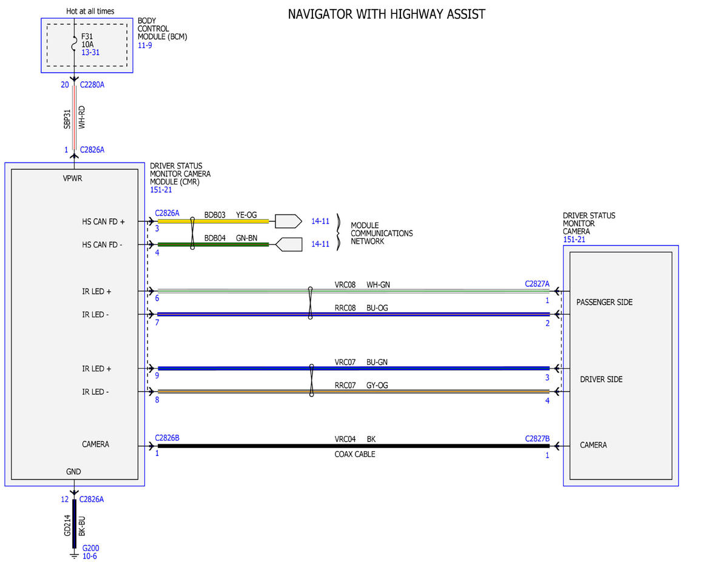Image resolution: width=728 pixels, height=562 pixels.
Task: Click the text Hot at all times
Action: tap(90, 11)
